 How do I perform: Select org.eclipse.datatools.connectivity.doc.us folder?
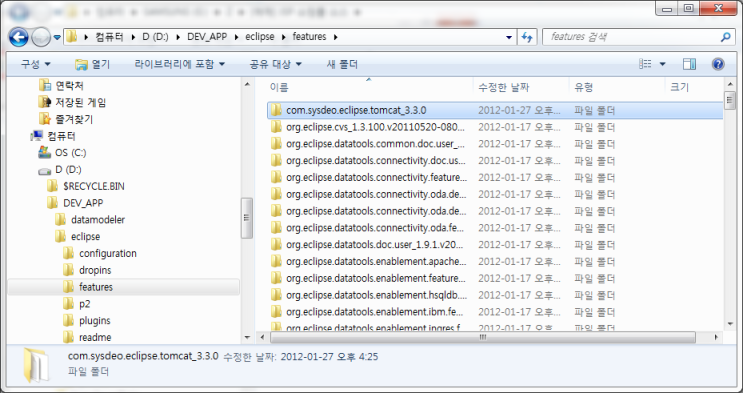click(x=494, y=161)
